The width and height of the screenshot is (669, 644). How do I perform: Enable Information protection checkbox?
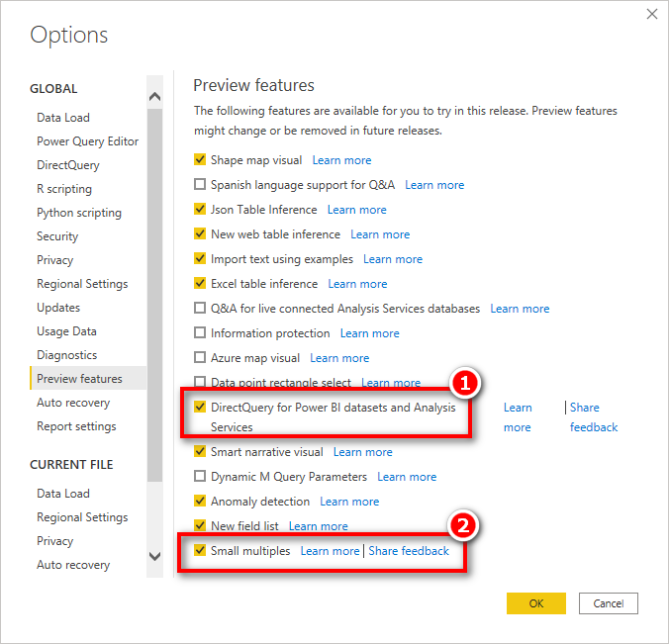click(x=200, y=332)
